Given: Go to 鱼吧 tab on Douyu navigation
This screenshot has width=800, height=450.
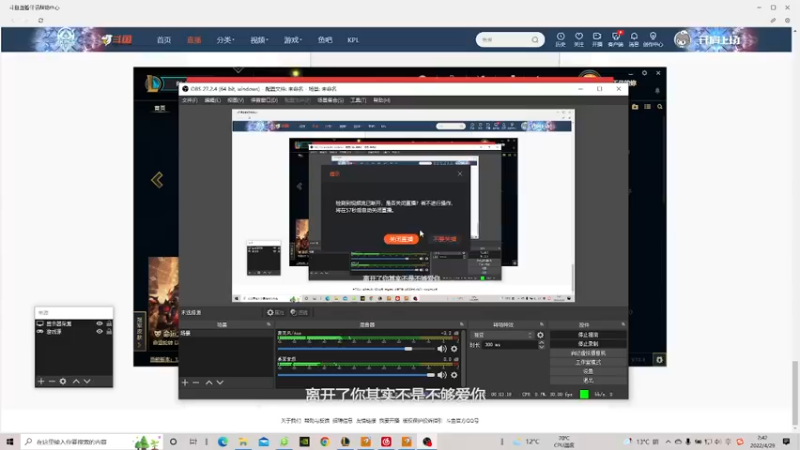Looking at the screenshot, I should coord(325,40).
